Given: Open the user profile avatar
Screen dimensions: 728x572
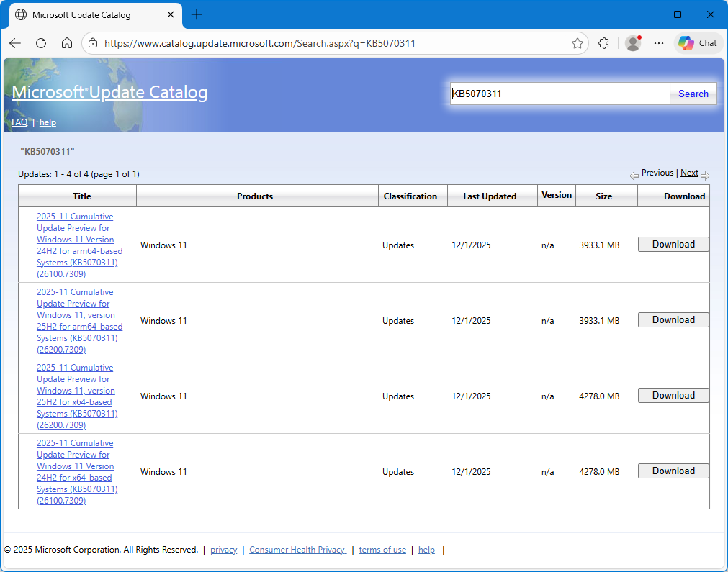Looking at the screenshot, I should [633, 43].
